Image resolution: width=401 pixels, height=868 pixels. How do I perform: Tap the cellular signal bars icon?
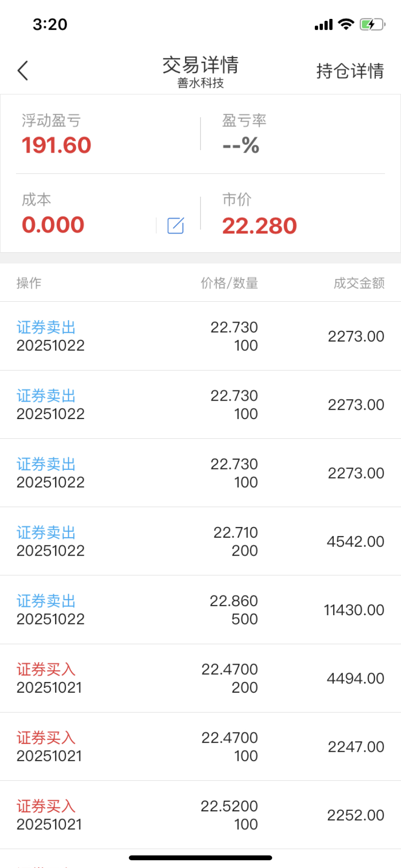tap(324, 25)
